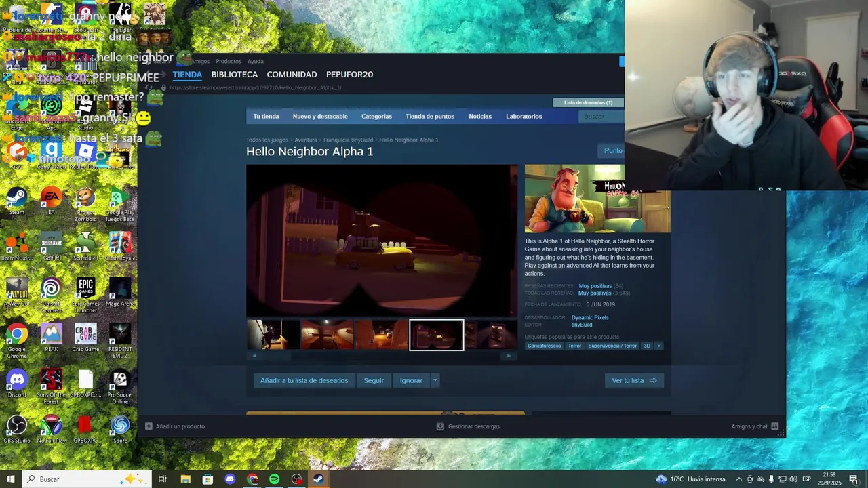Open the PEAK desktop shortcut
Viewport: 868px width, 488px height.
[51, 338]
